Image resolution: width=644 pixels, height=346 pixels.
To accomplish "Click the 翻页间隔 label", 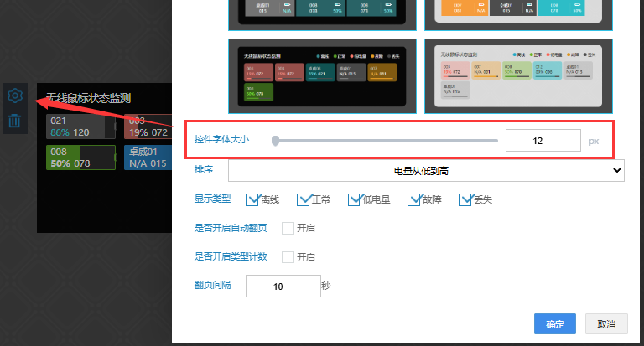I will coord(212,285).
